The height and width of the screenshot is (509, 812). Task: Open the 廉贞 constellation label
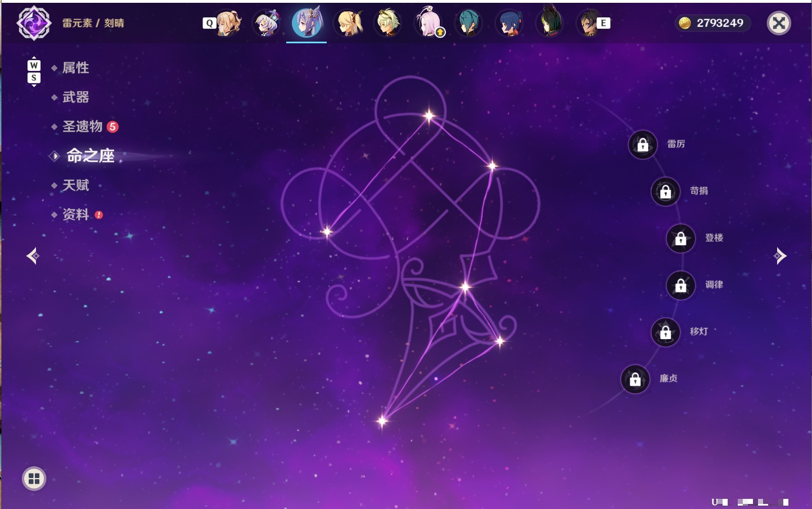click(x=669, y=379)
